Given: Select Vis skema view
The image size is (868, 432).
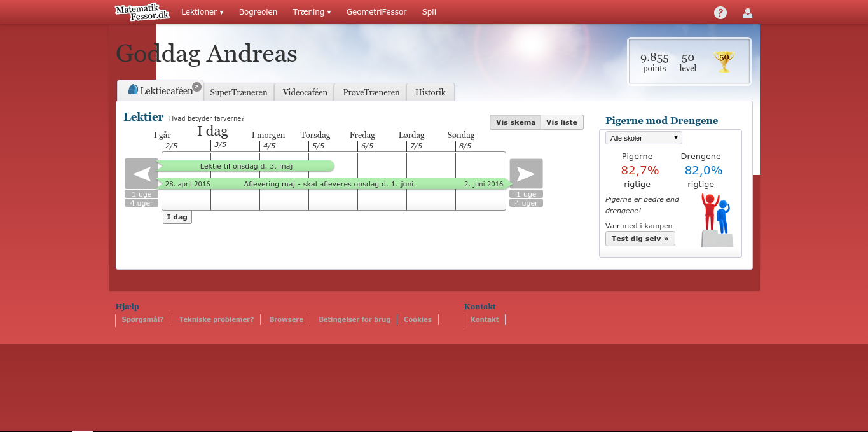Looking at the screenshot, I should [516, 122].
